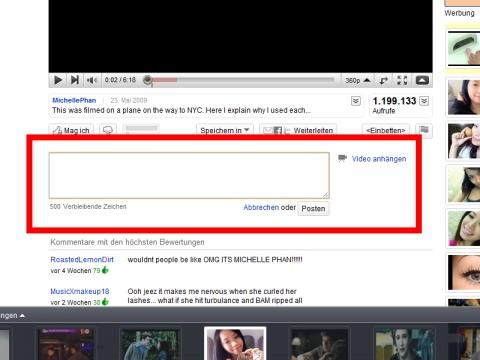Image resolution: width=480 pixels, height=360 pixels.
Task: Click the 'Mag ich' like button
Action: 71,130
